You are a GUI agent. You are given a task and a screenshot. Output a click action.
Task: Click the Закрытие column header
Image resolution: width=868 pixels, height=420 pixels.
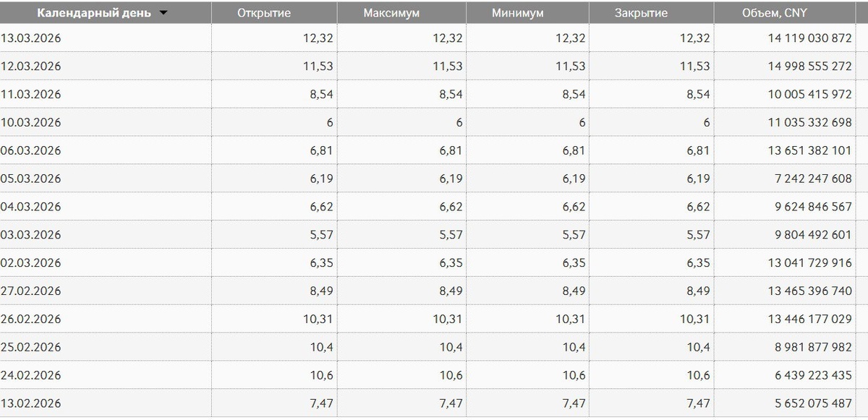(x=641, y=13)
